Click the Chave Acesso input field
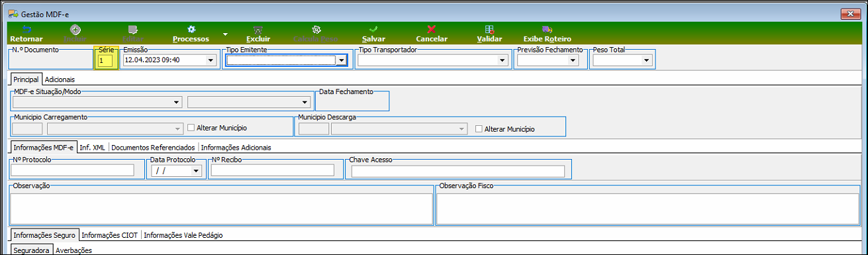Image resolution: width=868 pixels, height=255 pixels. 458,172
